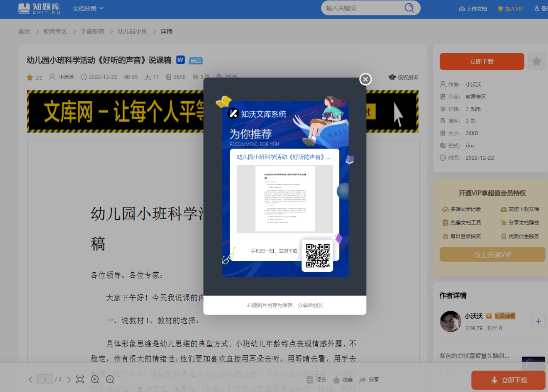This screenshot has width=548, height=392.
Task: Click the Word document format icon
Action: point(181,60)
